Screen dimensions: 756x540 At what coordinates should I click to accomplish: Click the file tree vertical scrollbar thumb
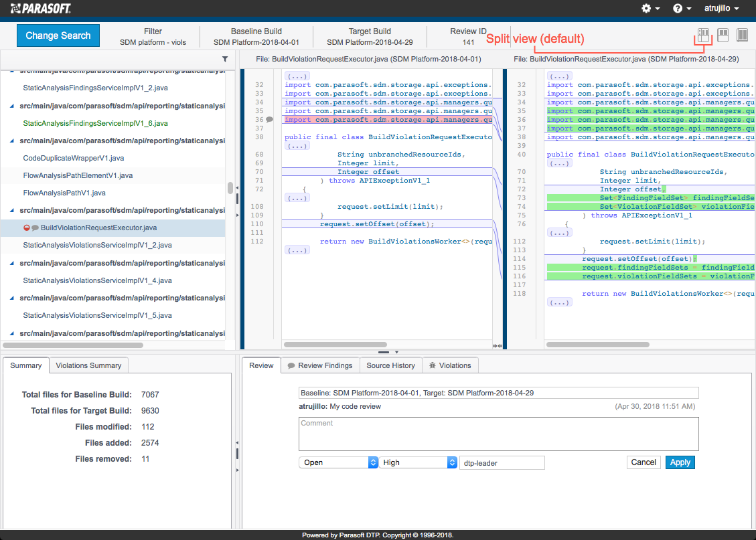[x=230, y=188]
